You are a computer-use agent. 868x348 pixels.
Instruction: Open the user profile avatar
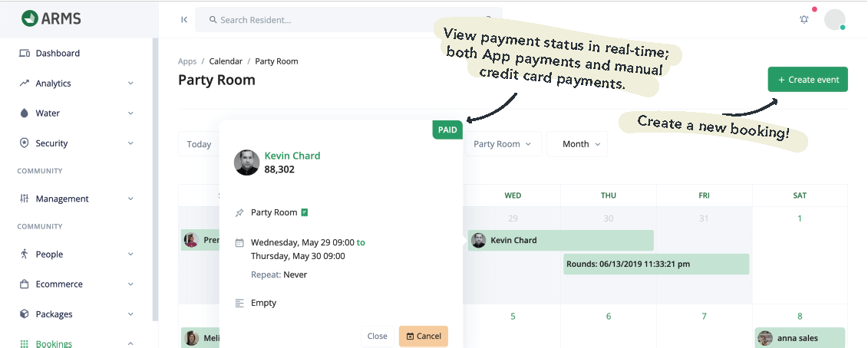[x=835, y=19]
